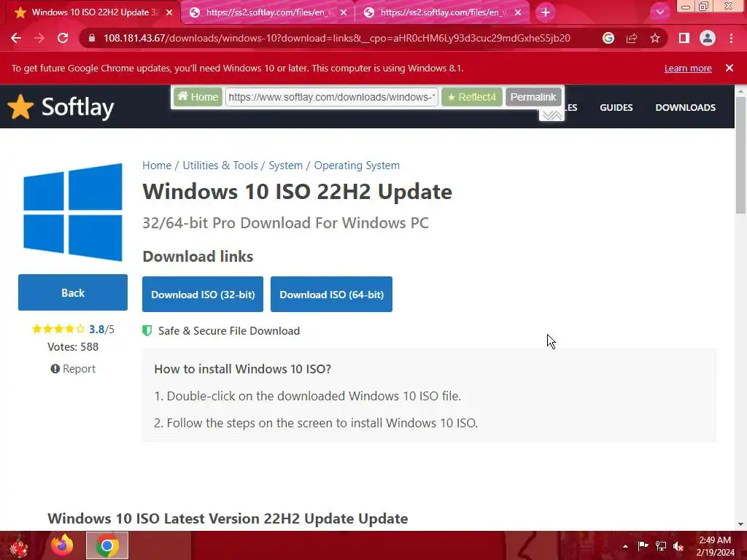Dismiss the Chrome update notice bar

coord(729,68)
